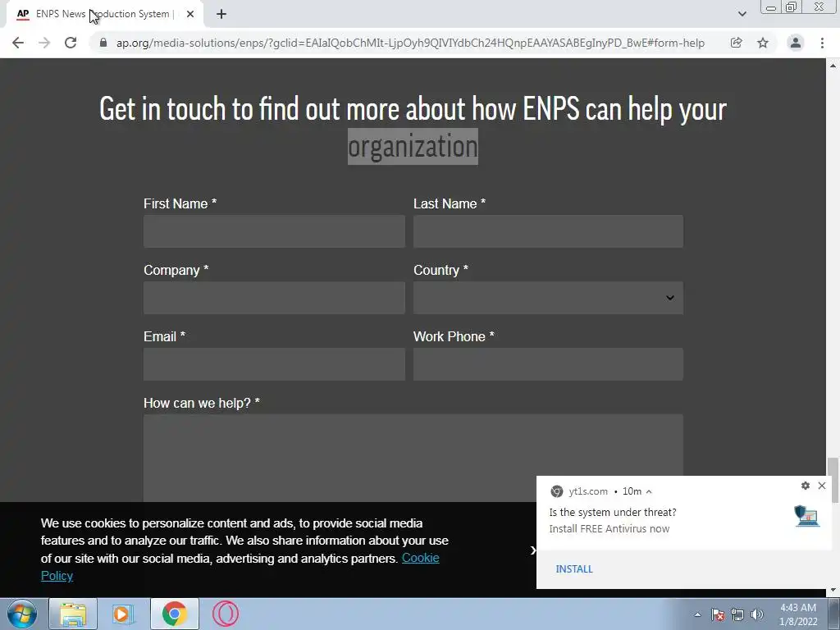Launch Windows Explorer from the taskbar
The image size is (840, 630).
(73, 614)
